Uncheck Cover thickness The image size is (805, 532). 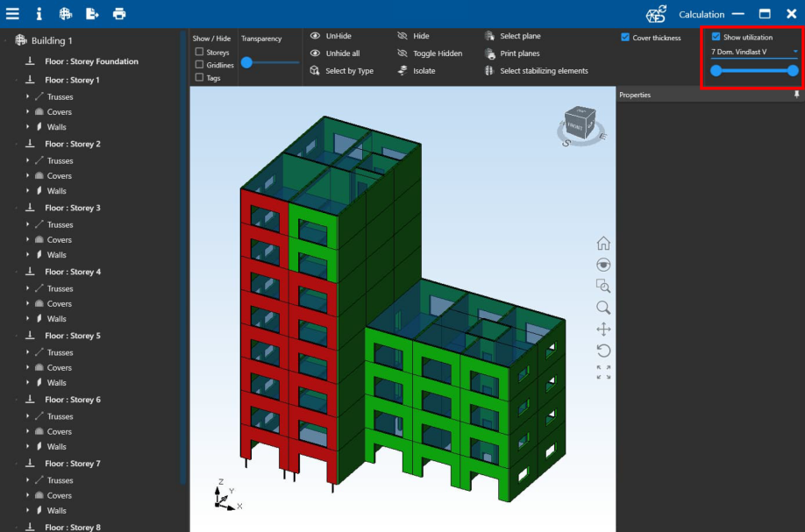tap(625, 38)
